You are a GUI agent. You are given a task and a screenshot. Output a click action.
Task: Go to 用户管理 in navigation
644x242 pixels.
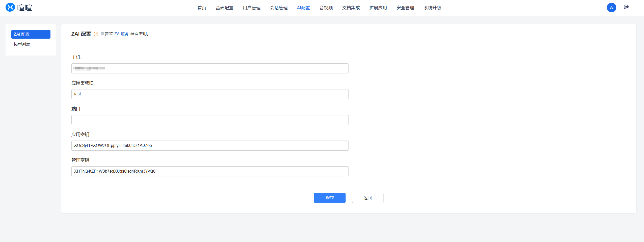coord(252,8)
